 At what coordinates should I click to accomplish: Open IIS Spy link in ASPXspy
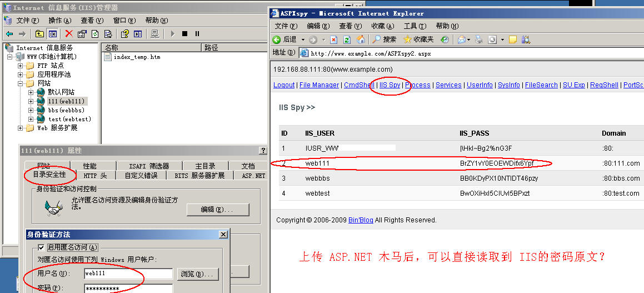pos(390,85)
